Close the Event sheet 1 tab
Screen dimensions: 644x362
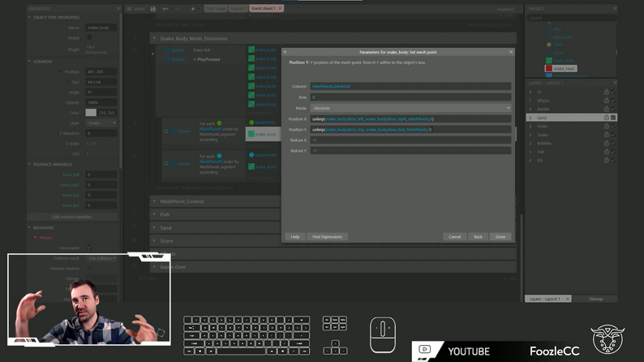coord(280,9)
